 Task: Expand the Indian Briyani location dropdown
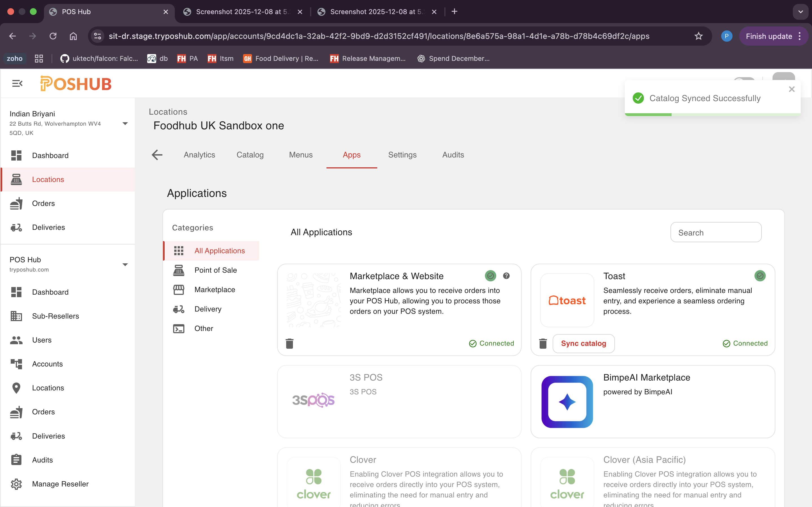pos(125,123)
